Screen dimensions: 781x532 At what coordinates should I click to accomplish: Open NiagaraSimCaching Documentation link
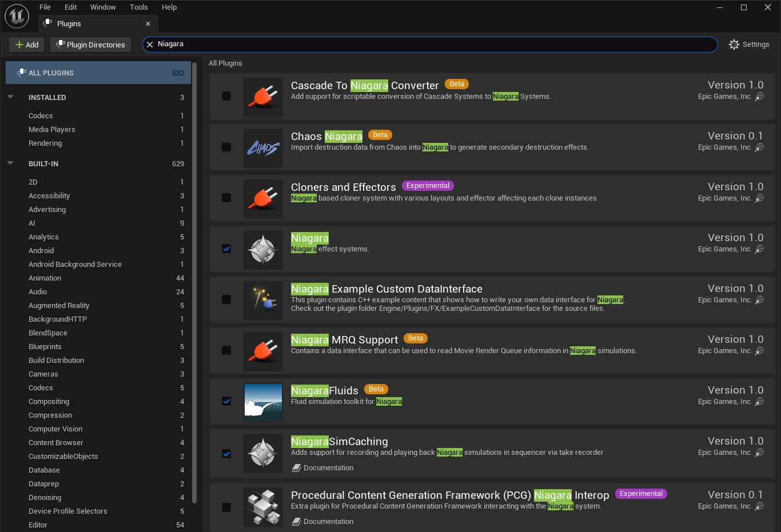coord(323,468)
